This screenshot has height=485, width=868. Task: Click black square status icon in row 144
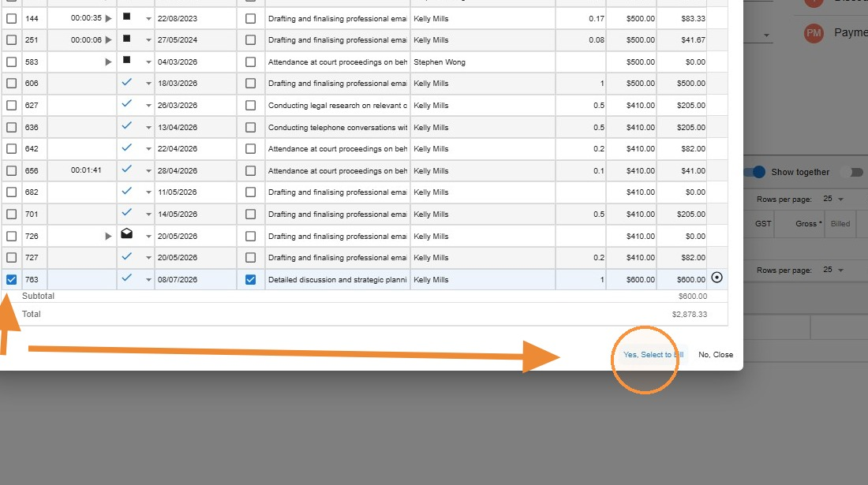pos(127,17)
